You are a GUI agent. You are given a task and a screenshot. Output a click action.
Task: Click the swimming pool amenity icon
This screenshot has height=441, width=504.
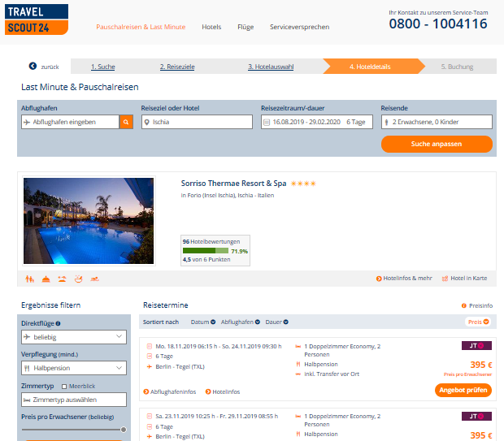94,279
